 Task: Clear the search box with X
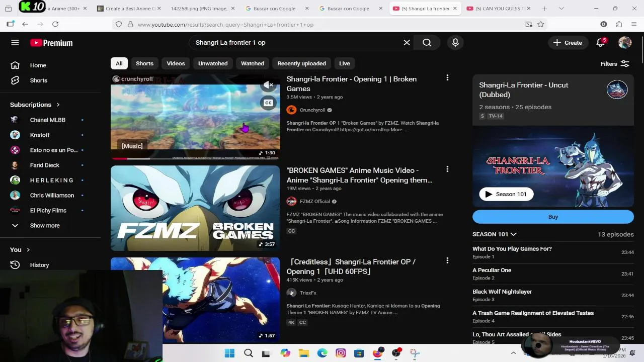click(x=407, y=43)
